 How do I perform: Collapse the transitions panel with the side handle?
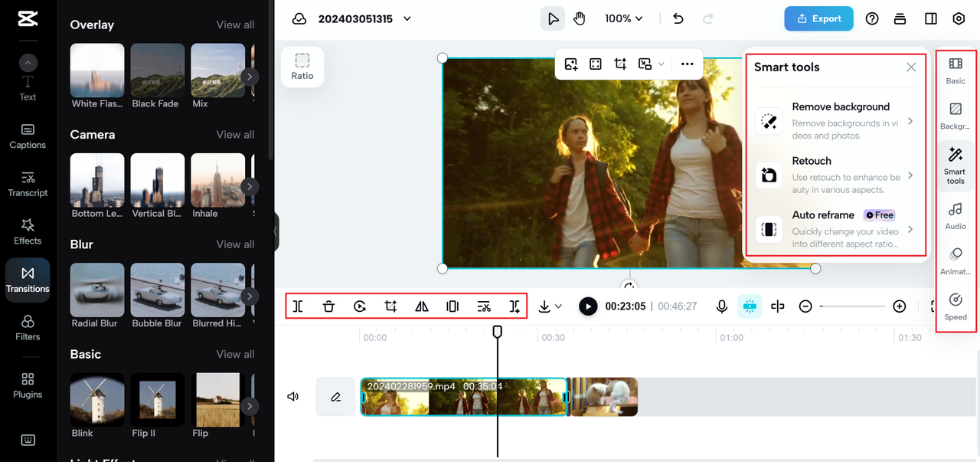pyautogui.click(x=276, y=231)
